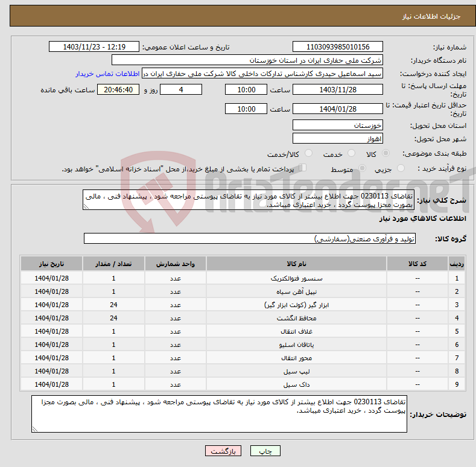Click the response deadline hour 10:00 field

246,89
